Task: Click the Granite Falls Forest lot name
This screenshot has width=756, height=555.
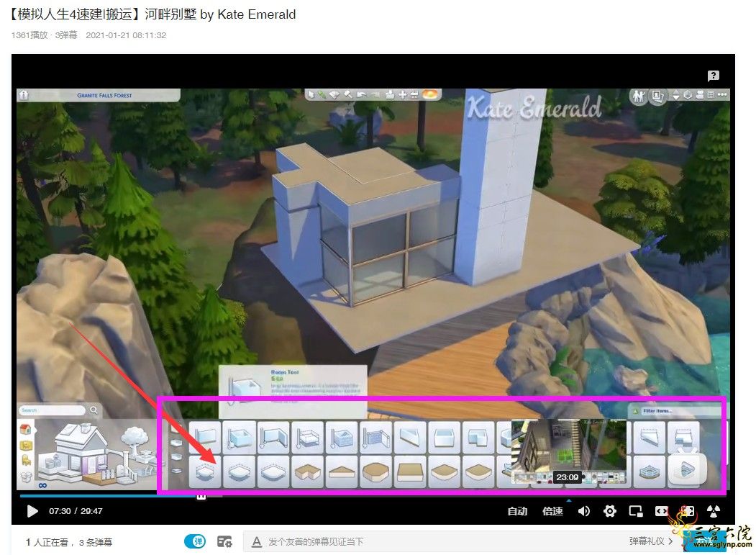Action: pyautogui.click(x=104, y=96)
